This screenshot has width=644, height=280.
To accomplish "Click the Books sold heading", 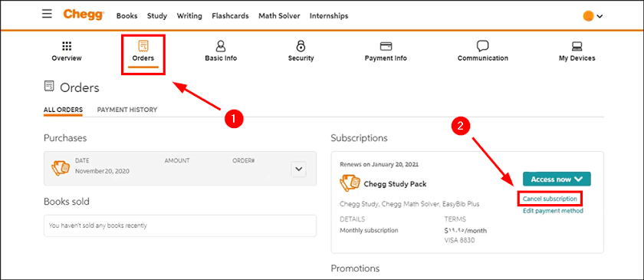I will [x=67, y=202].
